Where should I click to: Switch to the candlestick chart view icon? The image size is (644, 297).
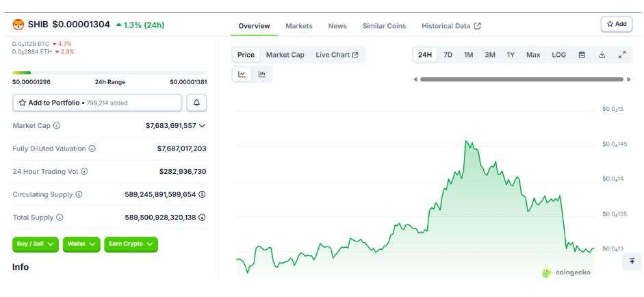[262, 75]
